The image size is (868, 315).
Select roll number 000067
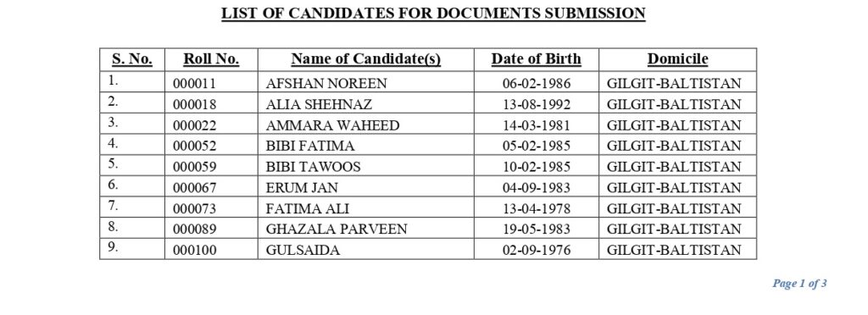pyautogui.click(x=194, y=188)
